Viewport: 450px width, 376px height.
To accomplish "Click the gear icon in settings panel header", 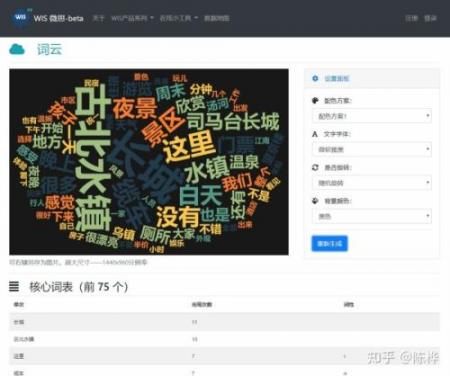I will (315, 78).
